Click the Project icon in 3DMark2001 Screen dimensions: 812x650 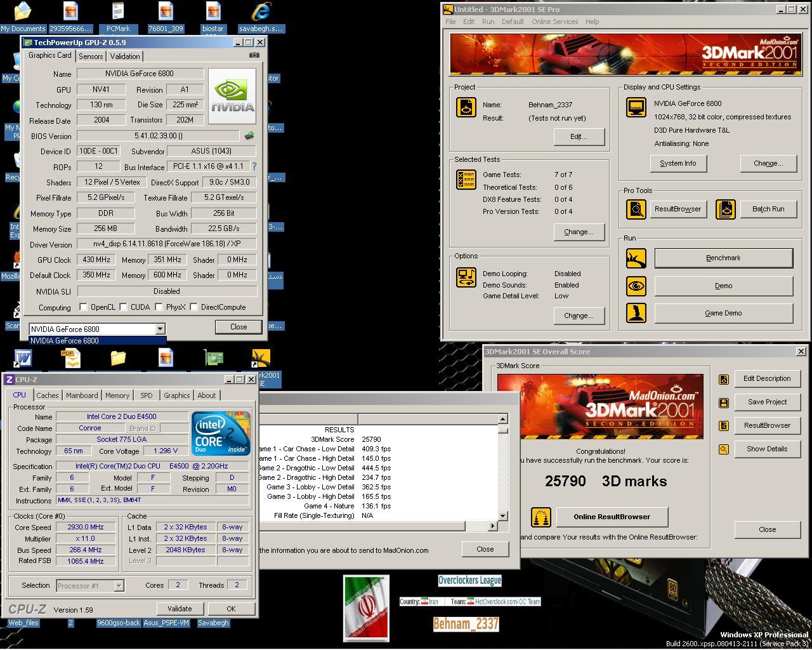(x=466, y=107)
